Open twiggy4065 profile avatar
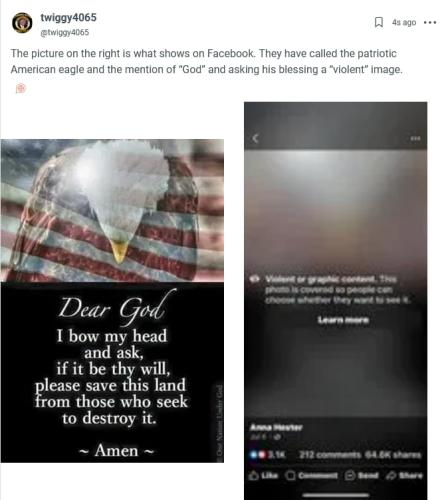The image size is (446, 500). 22,23
